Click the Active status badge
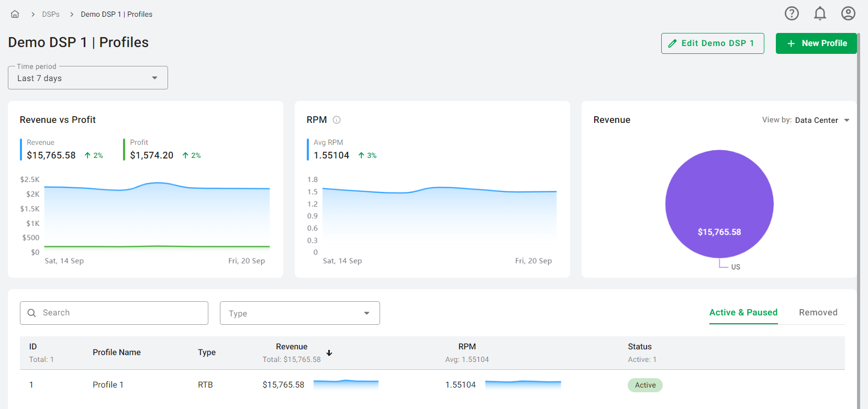This screenshot has height=409, width=868. (645, 385)
